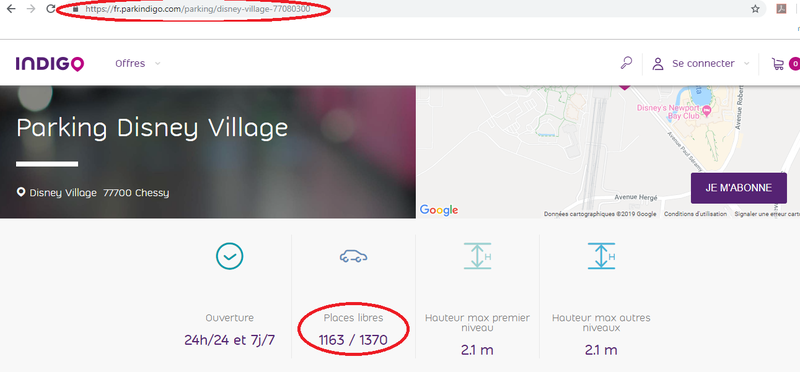Click the browser back arrow
800x372 pixels.
(x=11, y=9)
